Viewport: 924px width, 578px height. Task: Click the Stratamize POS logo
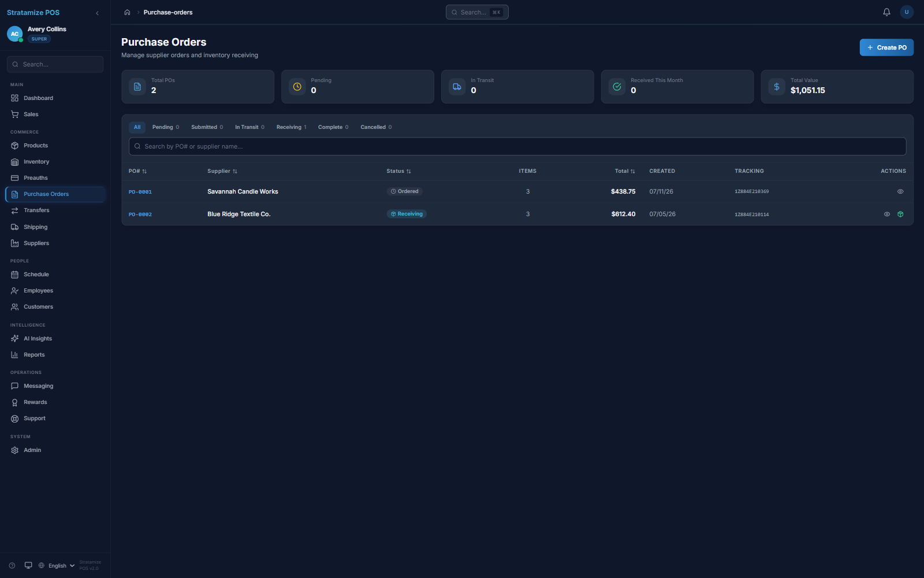pyautogui.click(x=33, y=13)
